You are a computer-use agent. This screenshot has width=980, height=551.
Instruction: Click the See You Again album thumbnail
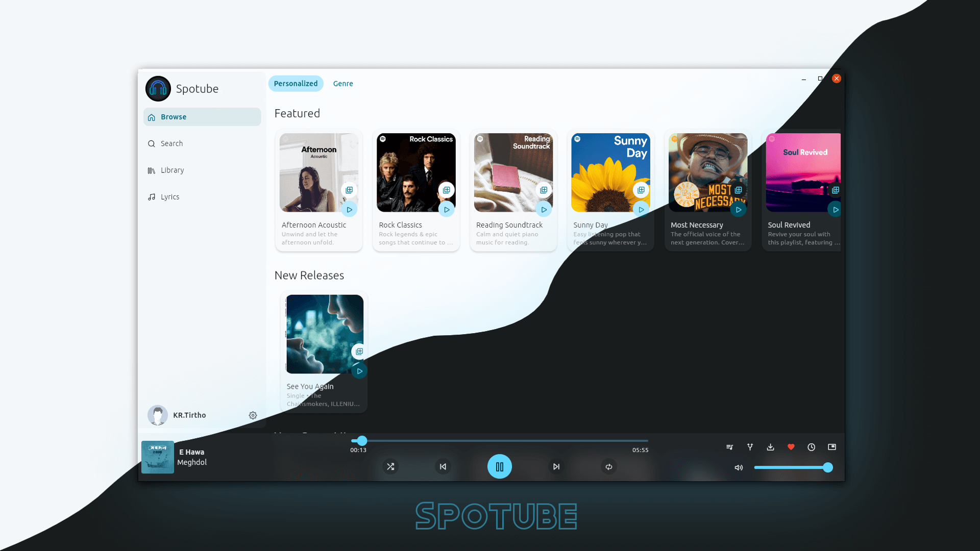325,334
